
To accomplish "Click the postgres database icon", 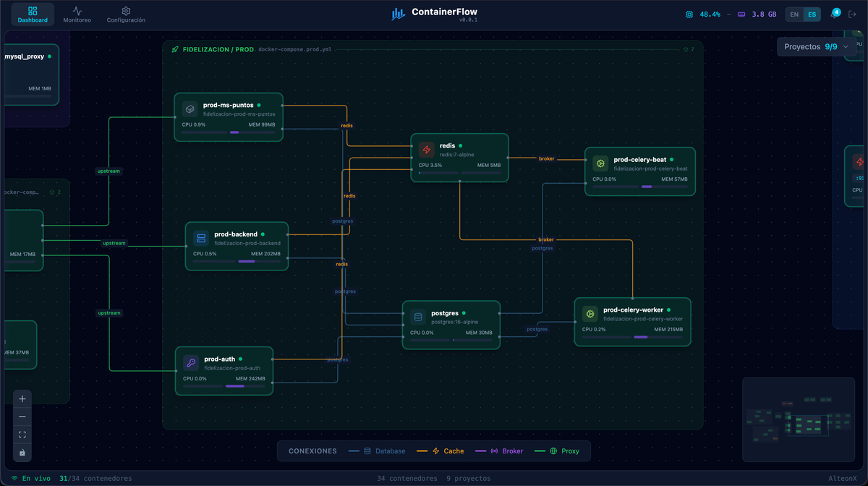I will pos(417,317).
